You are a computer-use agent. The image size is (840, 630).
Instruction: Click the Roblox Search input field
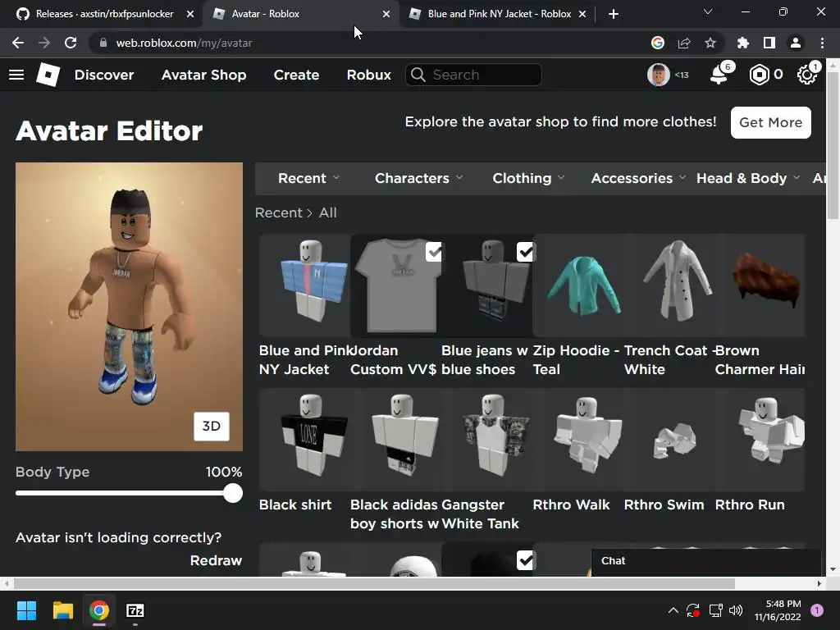473,75
